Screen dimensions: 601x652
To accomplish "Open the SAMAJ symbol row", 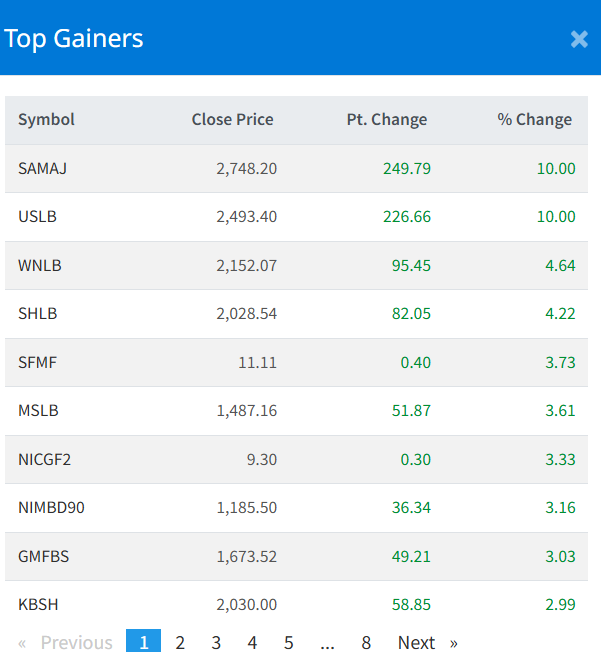I will (x=43, y=168).
